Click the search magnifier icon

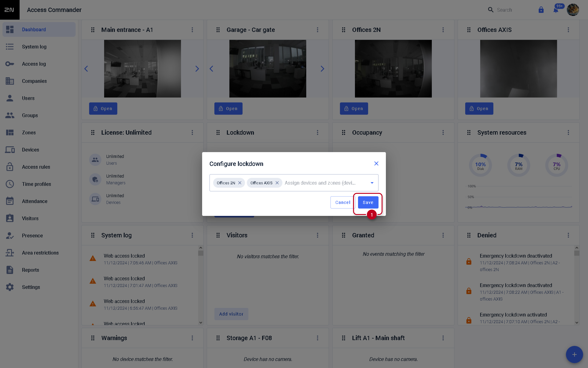pyautogui.click(x=491, y=10)
